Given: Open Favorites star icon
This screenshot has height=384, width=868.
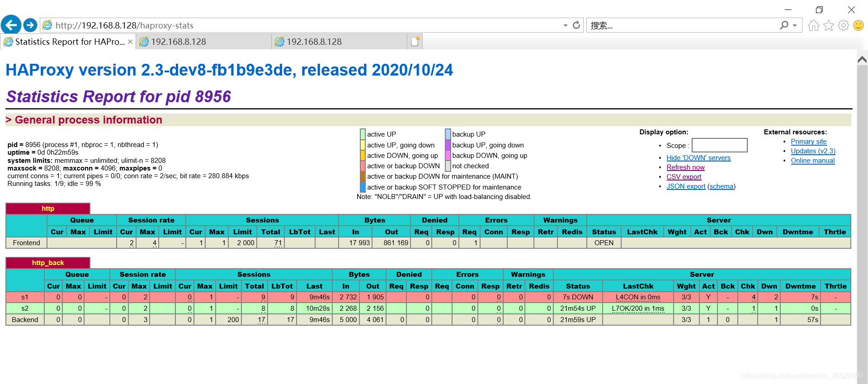Looking at the screenshot, I should pos(829,25).
